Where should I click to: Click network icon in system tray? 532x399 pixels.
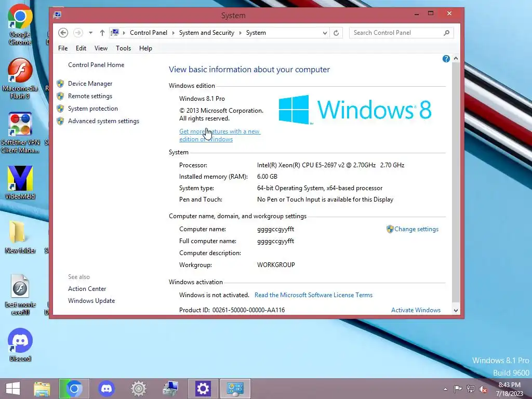[x=471, y=389]
